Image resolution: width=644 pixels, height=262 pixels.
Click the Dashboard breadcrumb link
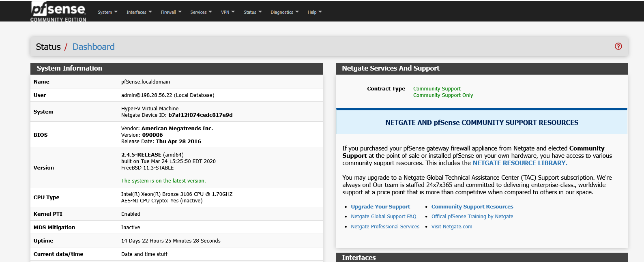coord(93,47)
